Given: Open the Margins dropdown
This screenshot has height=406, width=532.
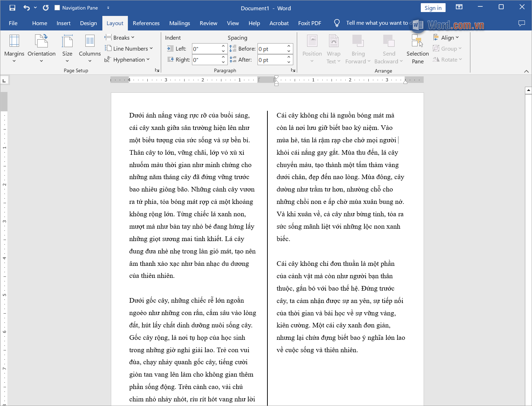Looking at the screenshot, I should (x=14, y=49).
